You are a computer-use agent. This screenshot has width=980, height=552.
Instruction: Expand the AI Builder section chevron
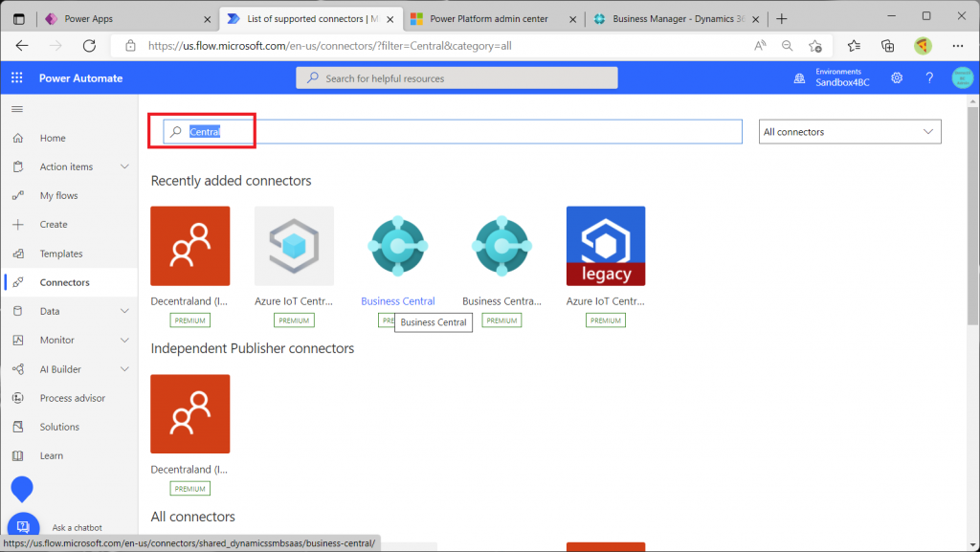click(x=124, y=369)
